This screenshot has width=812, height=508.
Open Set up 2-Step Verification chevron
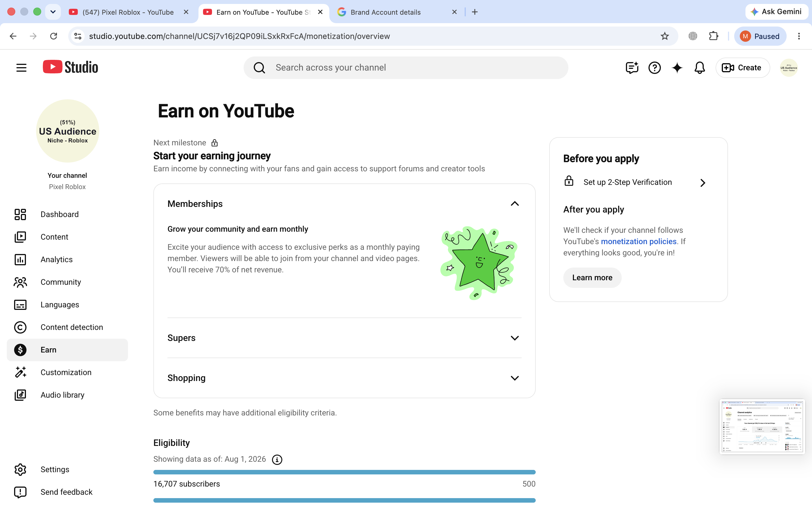pos(703,182)
